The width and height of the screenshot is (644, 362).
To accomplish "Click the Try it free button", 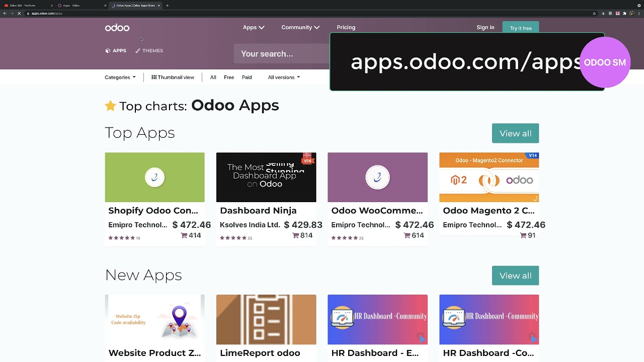I will [x=521, y=28].
